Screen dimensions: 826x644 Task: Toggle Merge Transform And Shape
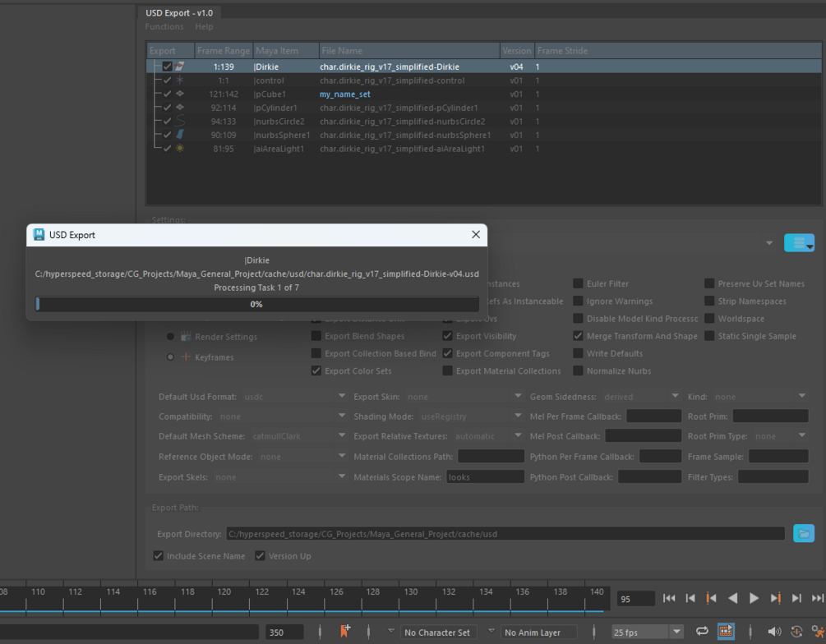tap(578, 336)
